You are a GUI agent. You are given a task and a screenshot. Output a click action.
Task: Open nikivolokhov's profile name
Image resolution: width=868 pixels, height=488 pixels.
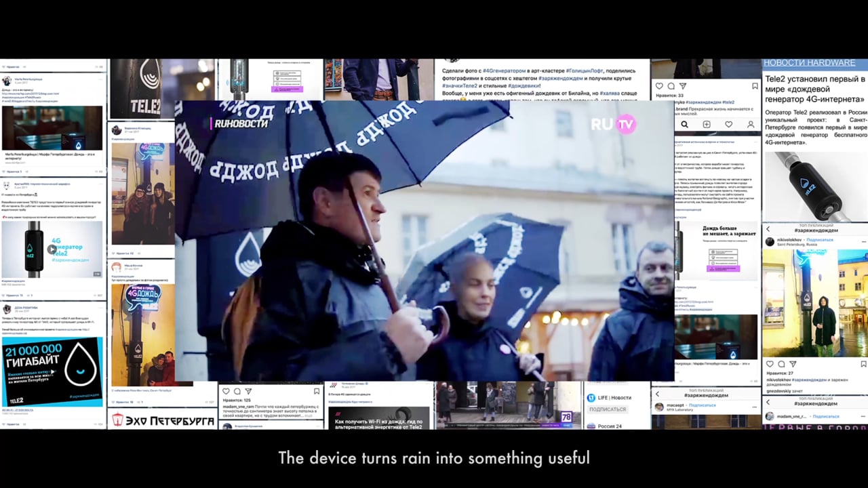790,239
